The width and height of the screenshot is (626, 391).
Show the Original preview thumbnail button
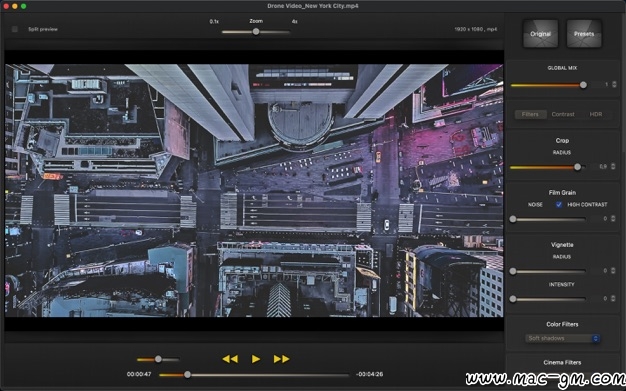[540, 34]
